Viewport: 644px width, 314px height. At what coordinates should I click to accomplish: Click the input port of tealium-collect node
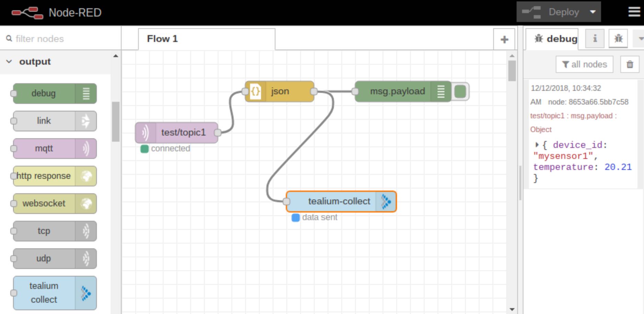[286, 201]
